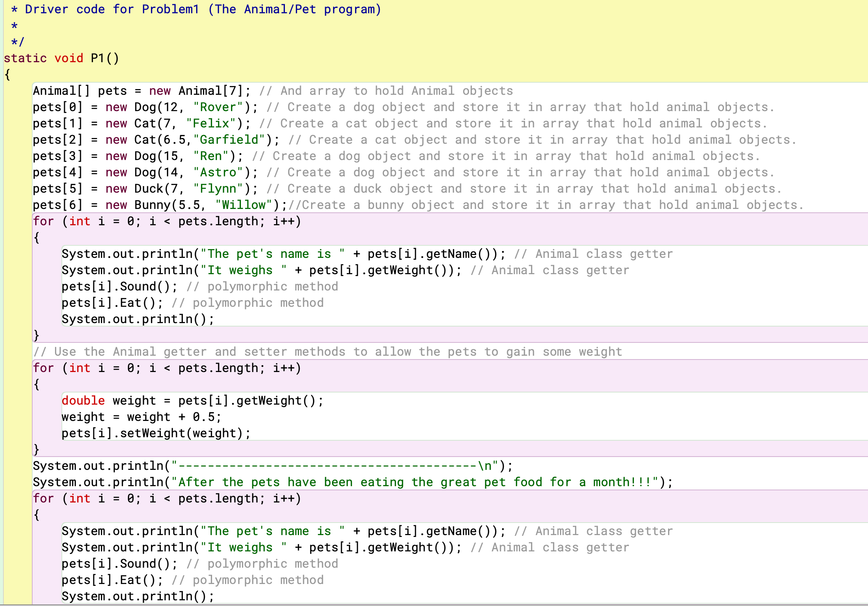Viewport: 868px width, 606px height.
Task: Click the "And array to hold Animal objects" comment
Action: tap(386, 91)
